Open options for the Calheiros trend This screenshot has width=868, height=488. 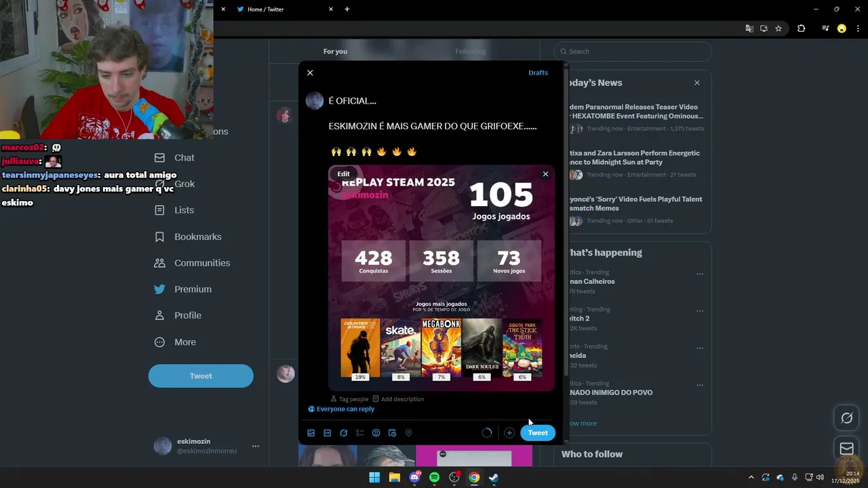(700, 274)
